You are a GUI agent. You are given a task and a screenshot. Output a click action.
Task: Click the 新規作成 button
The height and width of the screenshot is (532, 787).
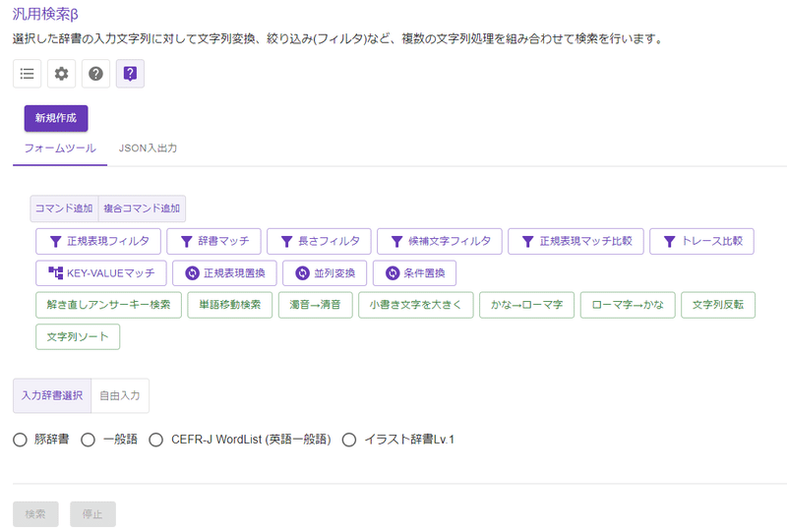[x=56, y=118]
